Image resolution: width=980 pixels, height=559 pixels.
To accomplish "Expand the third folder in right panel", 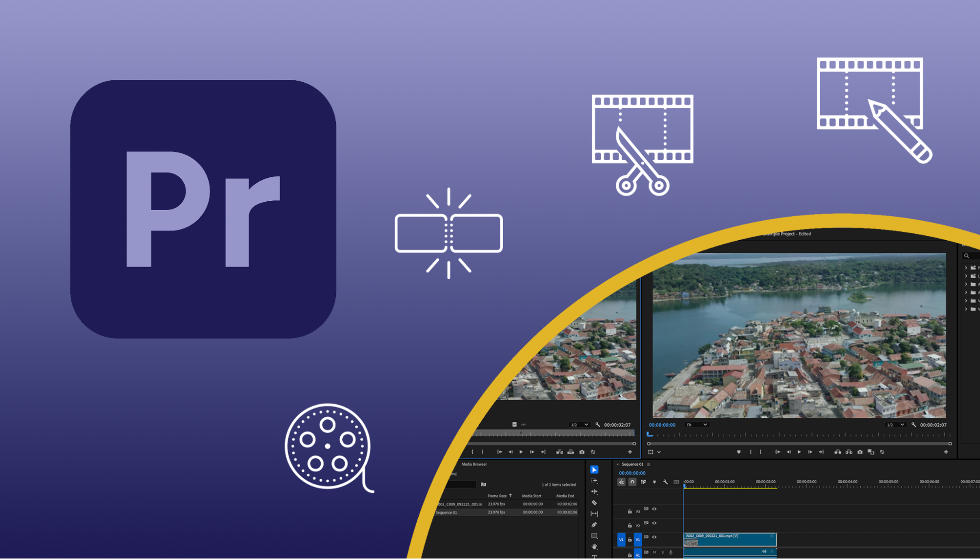I will pyautogui.click(x=966, y=284).
